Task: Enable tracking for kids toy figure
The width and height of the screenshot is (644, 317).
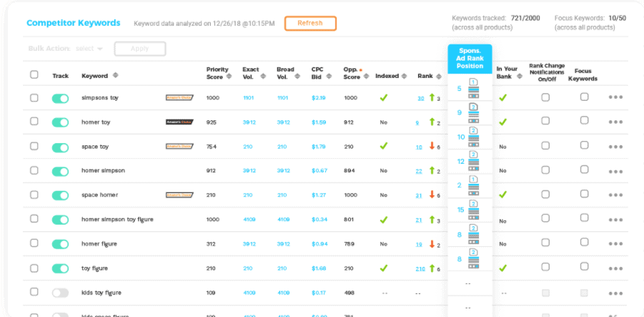Action: (x=60, y=293)
